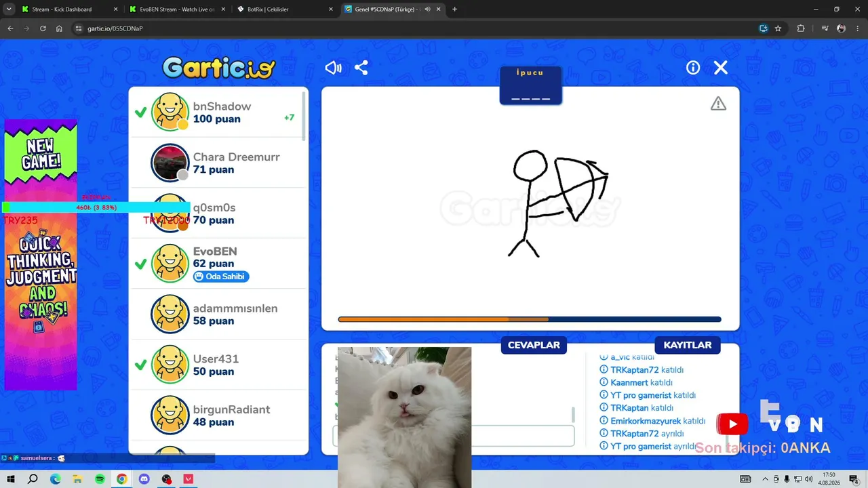The image size is (868, 488).
Task: Leave the room with the X icon
Action: [721, 68]
